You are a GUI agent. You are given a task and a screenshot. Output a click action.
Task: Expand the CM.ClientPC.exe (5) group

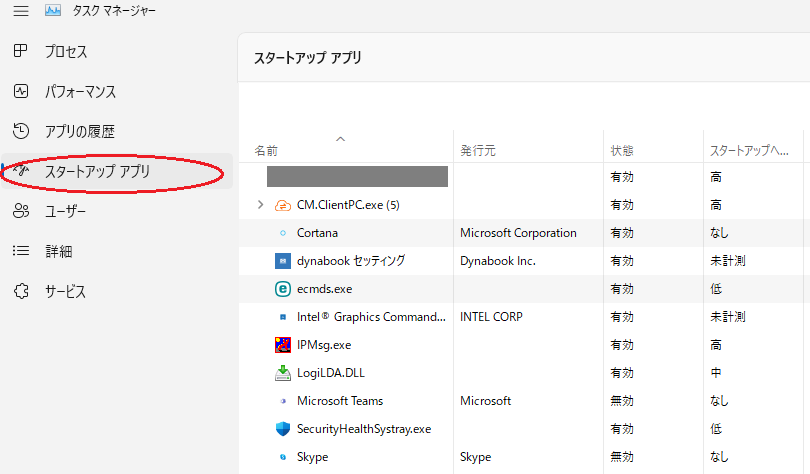tap(260, 205)
